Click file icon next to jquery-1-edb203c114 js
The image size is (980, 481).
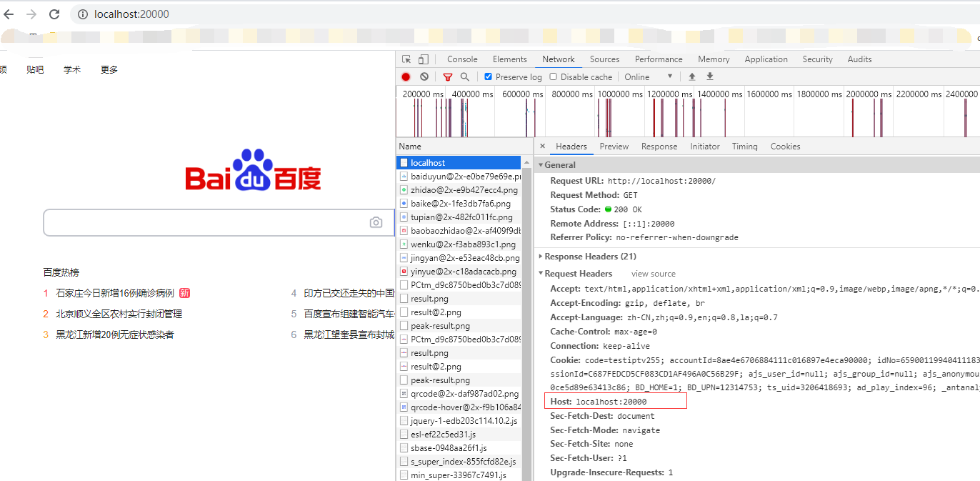click(x=404, y=421)
